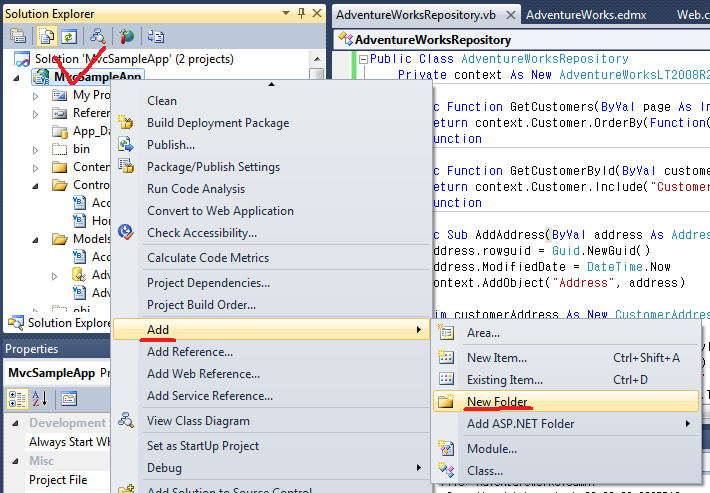Screen dimensions: 710x493
Task: Open Property Pages icon in Properties panel
Action: [69, 399]
